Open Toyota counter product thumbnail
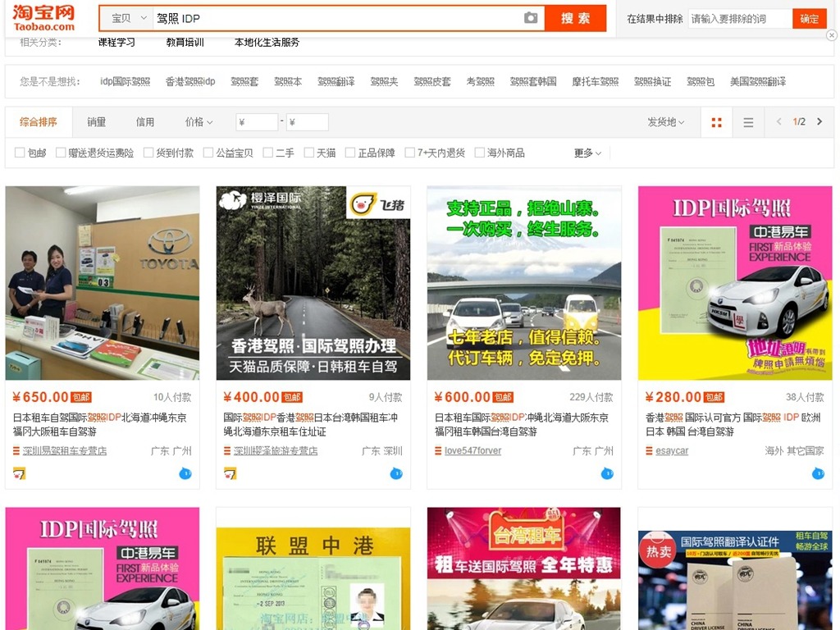 [103, 283]
